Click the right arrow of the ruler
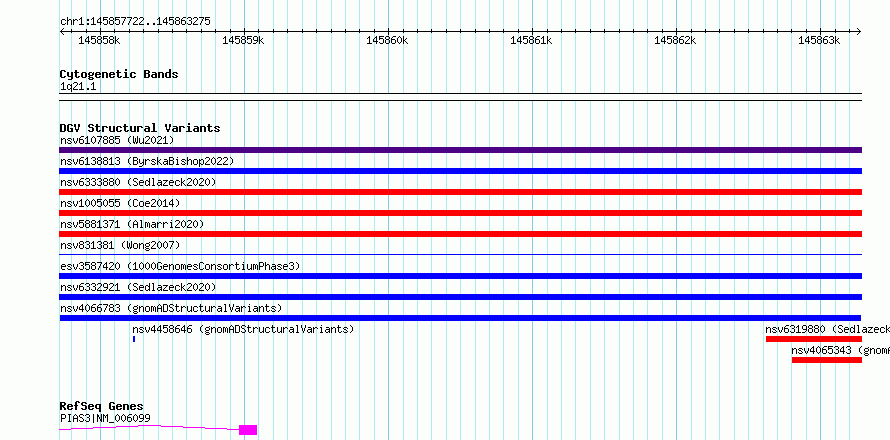The width and height of the screenshot is (890, 440). point(859,31)
